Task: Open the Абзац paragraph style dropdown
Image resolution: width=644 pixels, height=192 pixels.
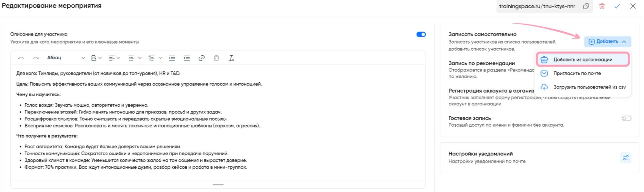Action: click(x=66, y=58)
